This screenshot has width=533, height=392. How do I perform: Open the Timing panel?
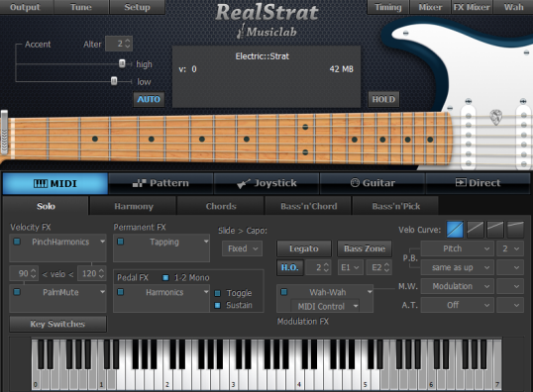[x=387, y=7]
